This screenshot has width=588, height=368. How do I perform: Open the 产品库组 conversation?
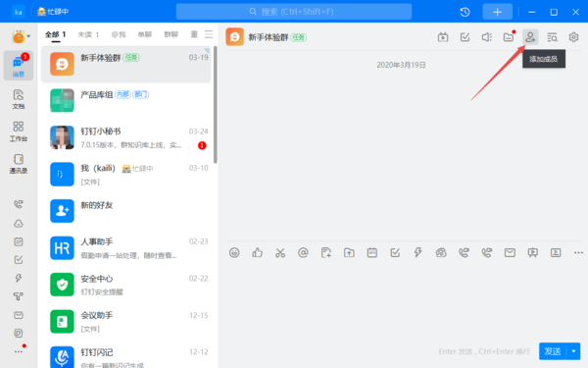click(x=126, y=101)
